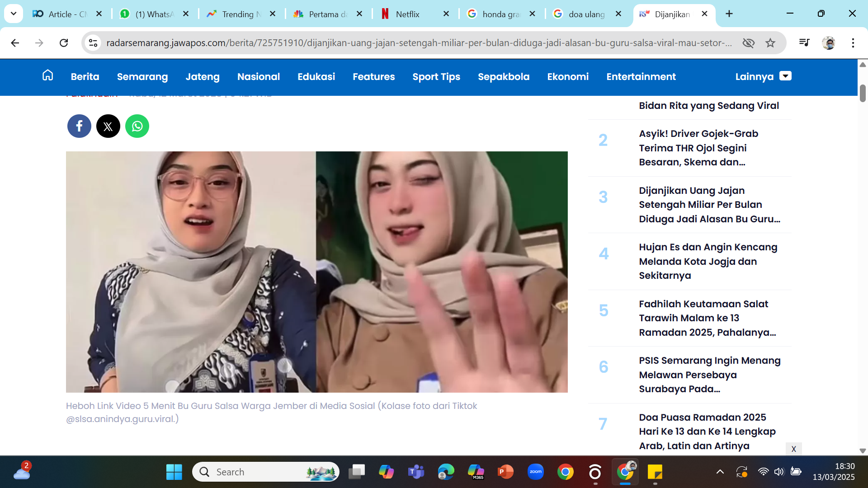Read Hujan Es Kota Jogja article
This screenshot has height=488, width=868.
708,261
